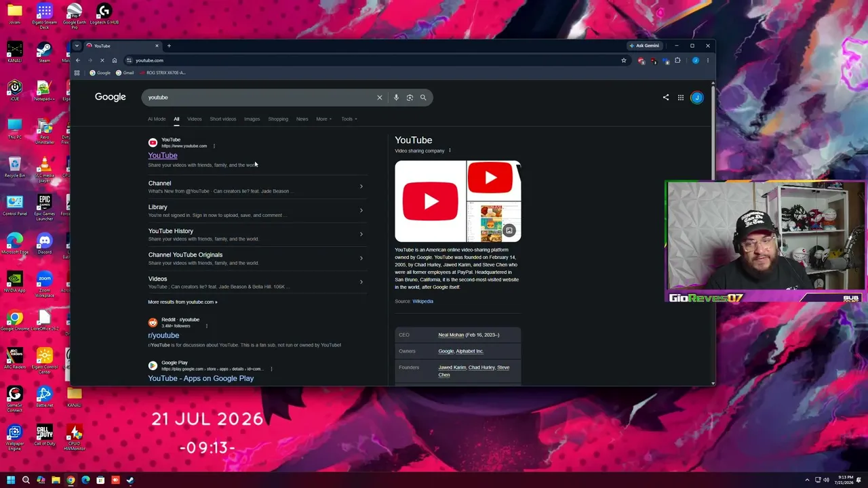The width and height of the screenshot is (868, 488).
Task: Share the search results page
Action: click(666, 98)
